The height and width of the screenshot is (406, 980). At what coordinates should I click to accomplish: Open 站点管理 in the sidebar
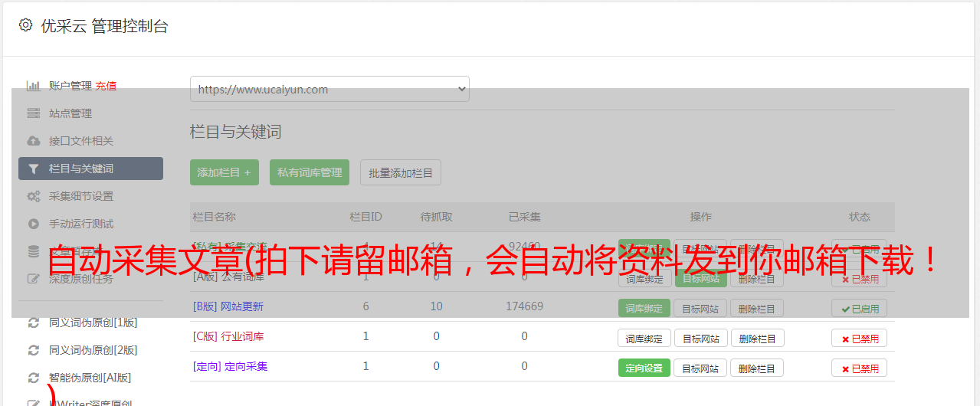pyautogui.click(x=70, y=113)
